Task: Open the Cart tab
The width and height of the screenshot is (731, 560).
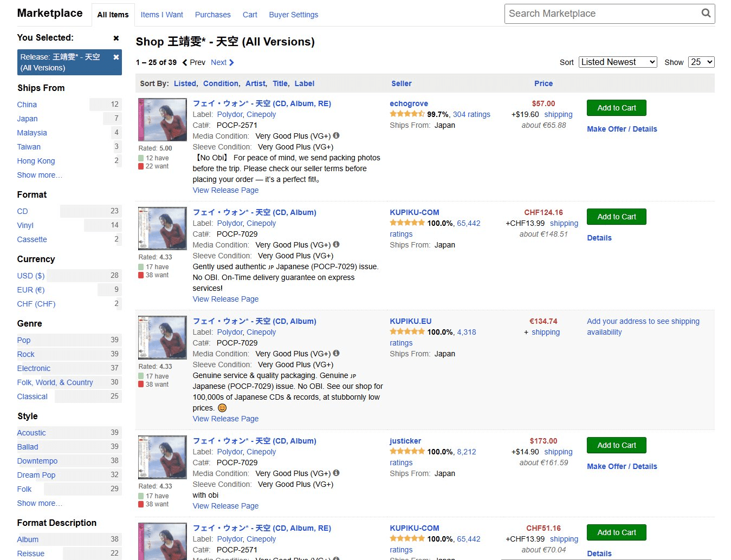Action: (250, 15)
